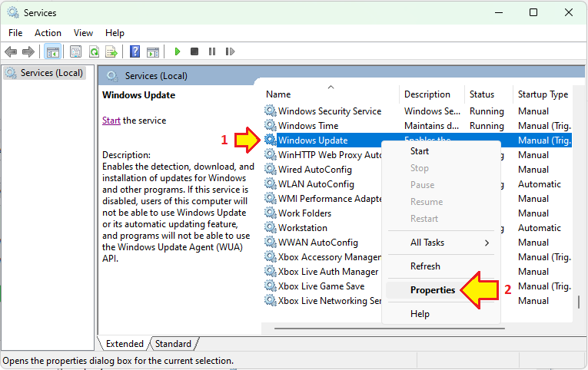The image size is (588, 370).
Task: Open the File menu
Action: pos(15,33)
